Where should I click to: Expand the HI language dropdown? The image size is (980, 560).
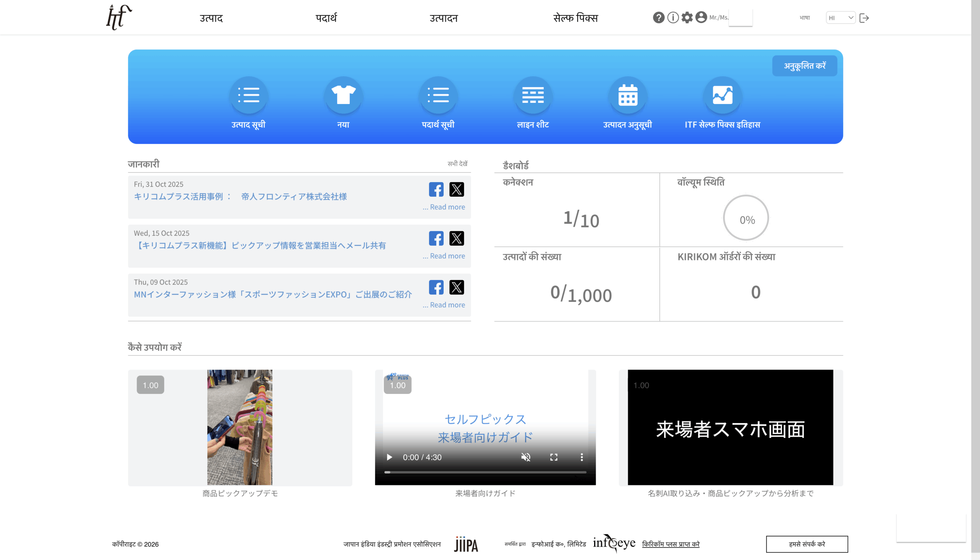coord(840,18)
